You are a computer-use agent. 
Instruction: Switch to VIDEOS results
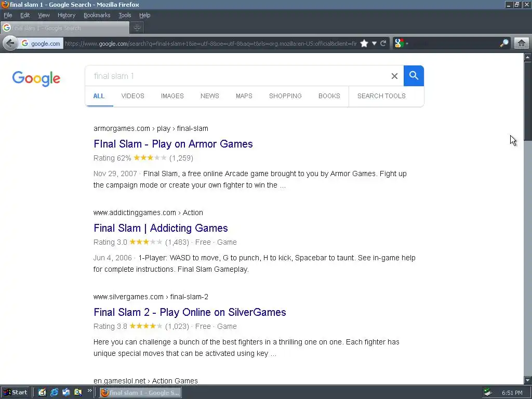click(x=132, y=96)
